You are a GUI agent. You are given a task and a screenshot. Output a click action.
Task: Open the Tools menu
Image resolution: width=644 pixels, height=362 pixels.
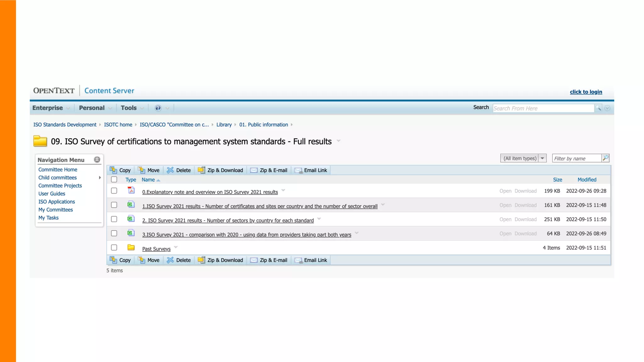[129, 108]
